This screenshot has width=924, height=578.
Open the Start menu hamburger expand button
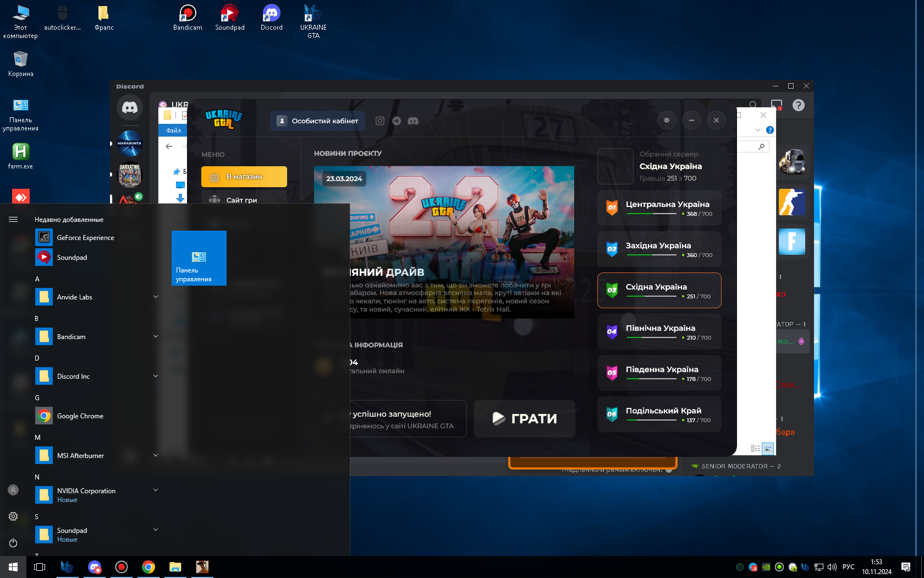point(13,219)
